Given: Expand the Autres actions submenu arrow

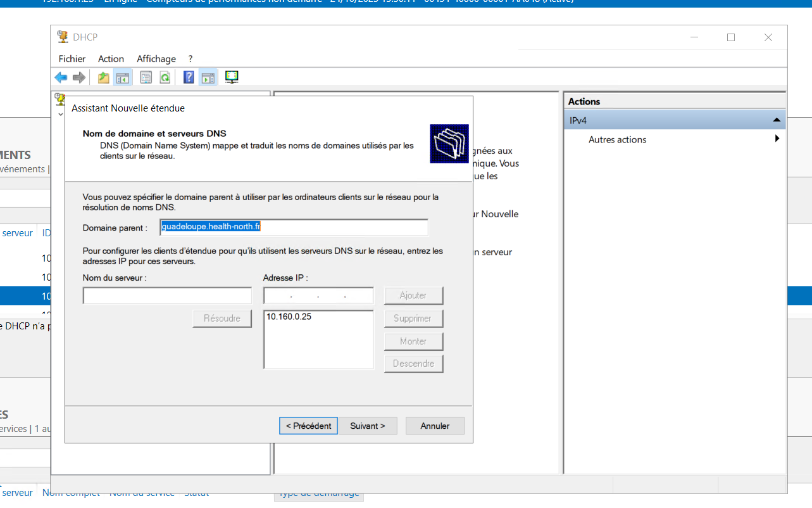Looking at the screenshot, I should click(x=777, y=139).
